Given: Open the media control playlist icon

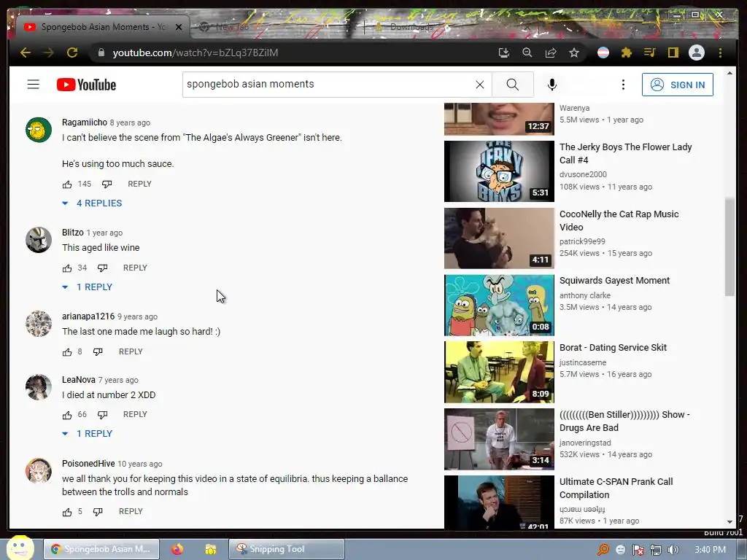Looking at the screenshot, I should 649,52.
